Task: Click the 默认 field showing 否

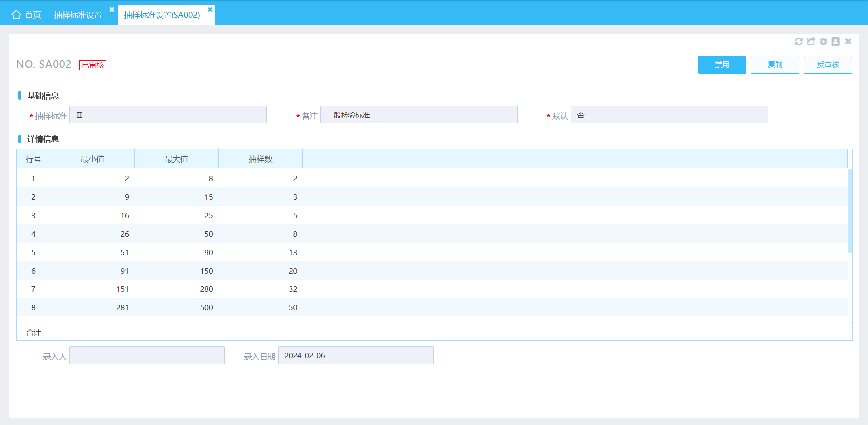Action: pyautogui.click(x=670, y=115)
